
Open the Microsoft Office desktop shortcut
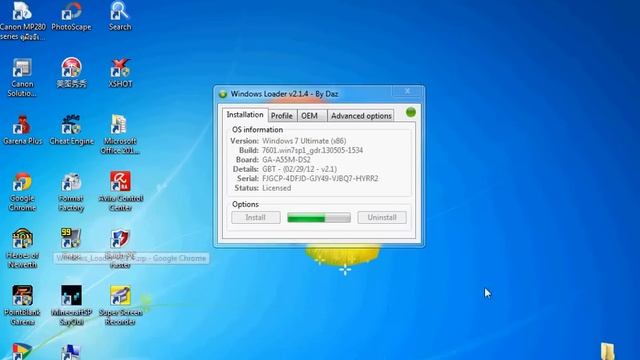click(120, 135)
